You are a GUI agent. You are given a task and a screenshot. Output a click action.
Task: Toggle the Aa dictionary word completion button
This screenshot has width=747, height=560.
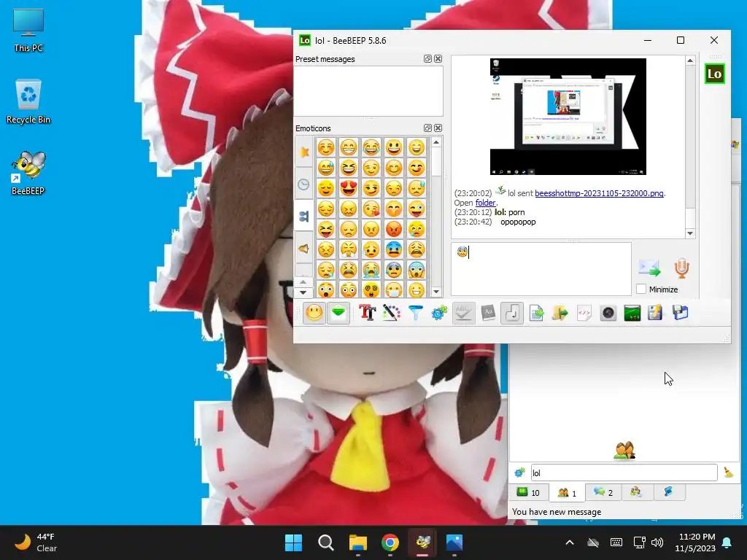pyautogui.click(x=488, y=313)
